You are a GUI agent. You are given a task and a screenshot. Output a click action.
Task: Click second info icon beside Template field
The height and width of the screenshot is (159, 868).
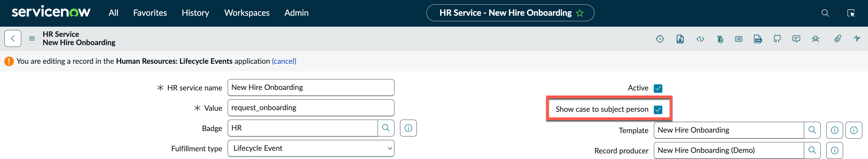(x=854, y=130)
